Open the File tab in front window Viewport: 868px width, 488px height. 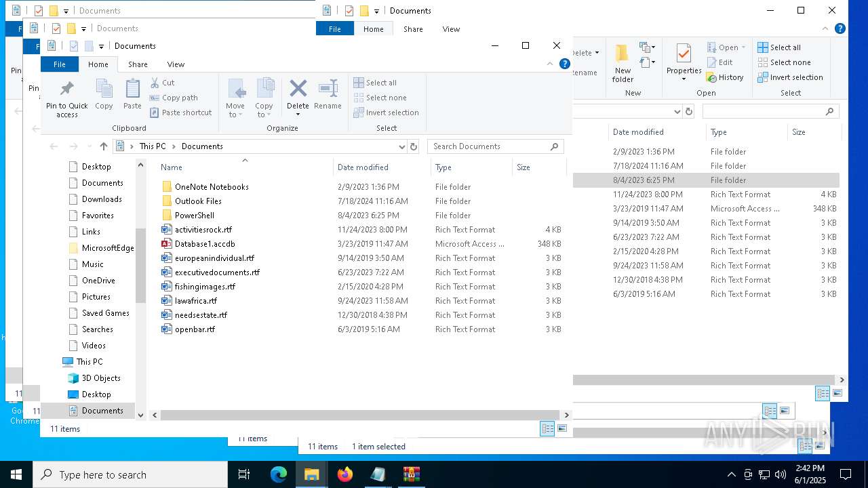point(60,64)
